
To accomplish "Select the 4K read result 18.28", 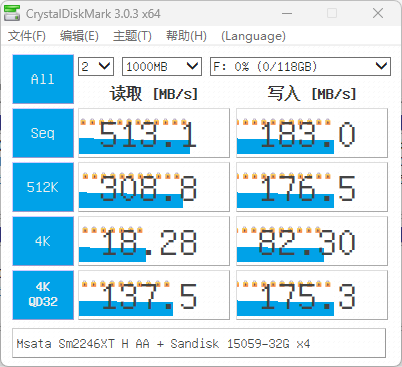I will [x=154, y=241].
